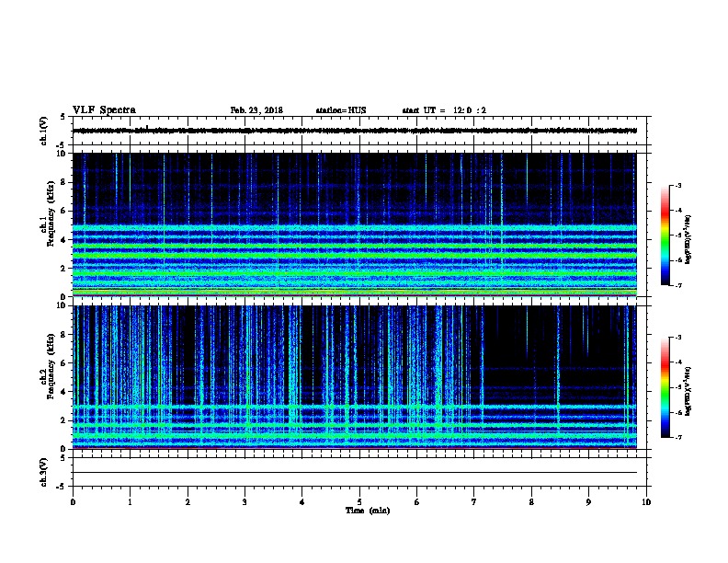Select the date text "Feb. 23, 2018"
The width and height of the screenshot is (728, 563).
pos(256,110)
